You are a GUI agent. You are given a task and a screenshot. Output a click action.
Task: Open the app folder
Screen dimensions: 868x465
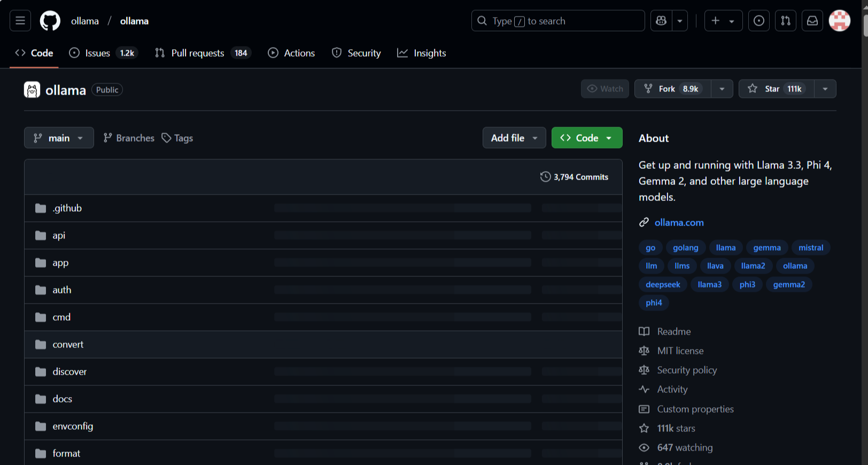[x=60, y=262]
